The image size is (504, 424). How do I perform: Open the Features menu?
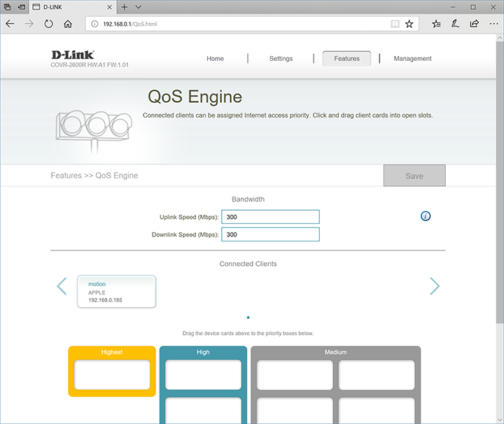pos(346,59)
